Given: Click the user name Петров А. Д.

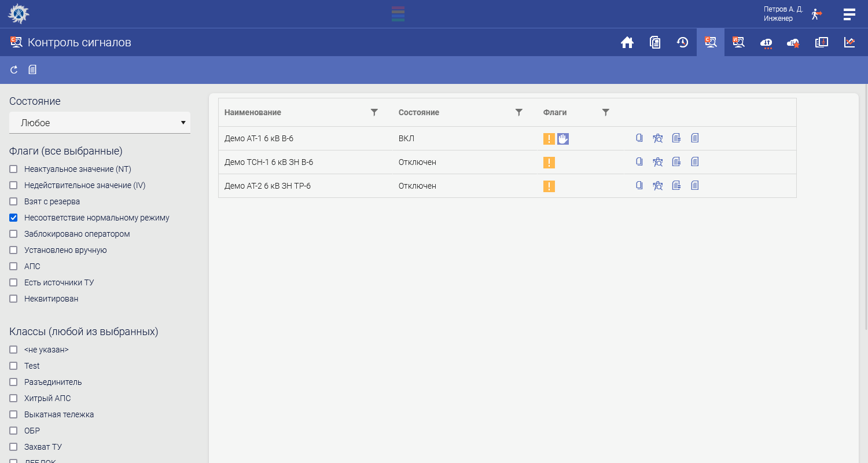Looking at the screenshot, I should pos(783,10).
